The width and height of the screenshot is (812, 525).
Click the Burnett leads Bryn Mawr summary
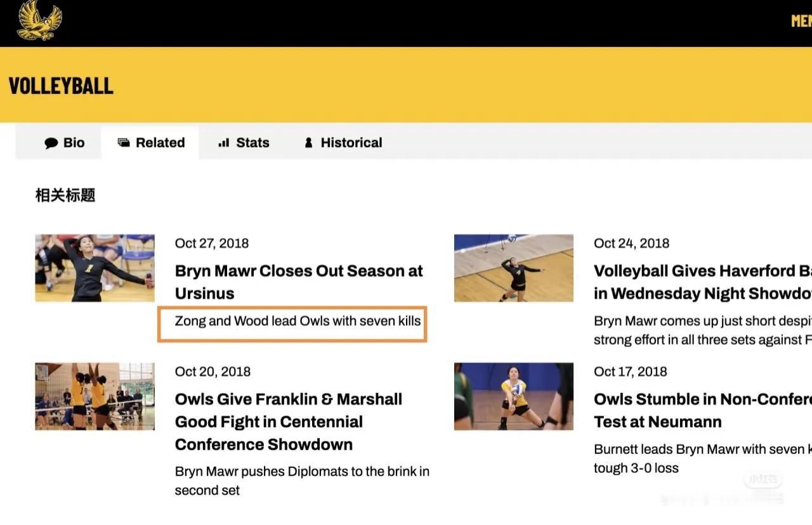click(x=703, y=458)
